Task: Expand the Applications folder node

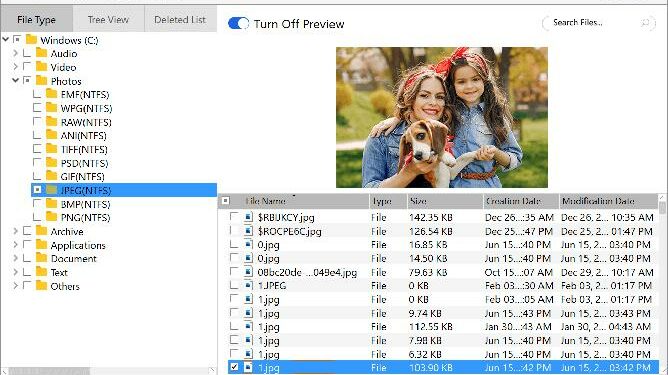Action: (x=15, y=245)
